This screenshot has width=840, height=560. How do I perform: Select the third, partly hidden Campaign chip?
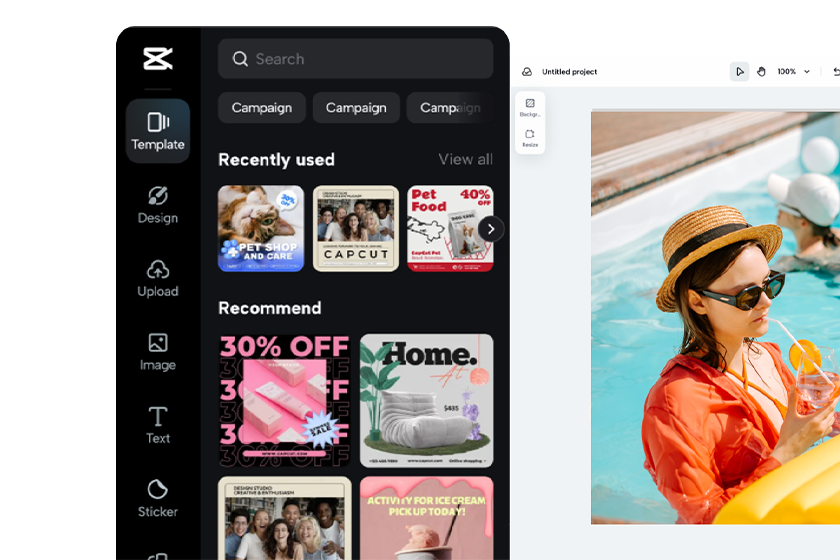[x=450, y=108]
